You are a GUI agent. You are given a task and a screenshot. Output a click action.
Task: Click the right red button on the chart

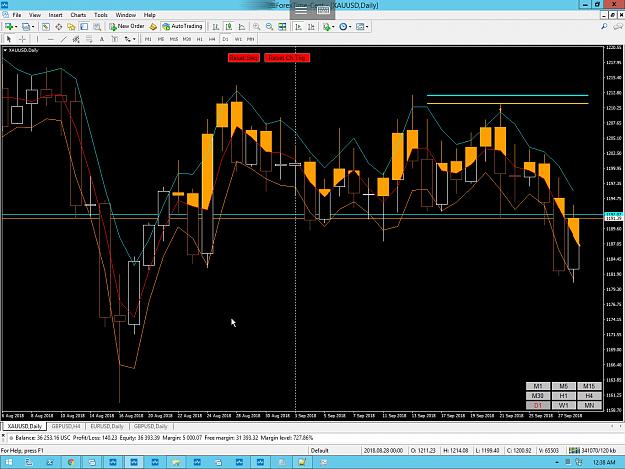point(287,58)
